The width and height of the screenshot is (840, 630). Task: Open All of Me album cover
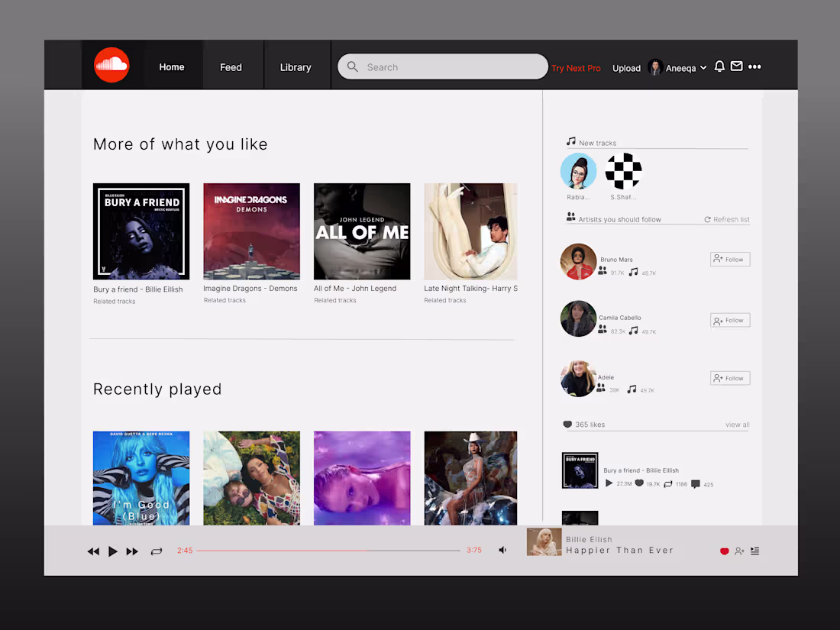362,231
